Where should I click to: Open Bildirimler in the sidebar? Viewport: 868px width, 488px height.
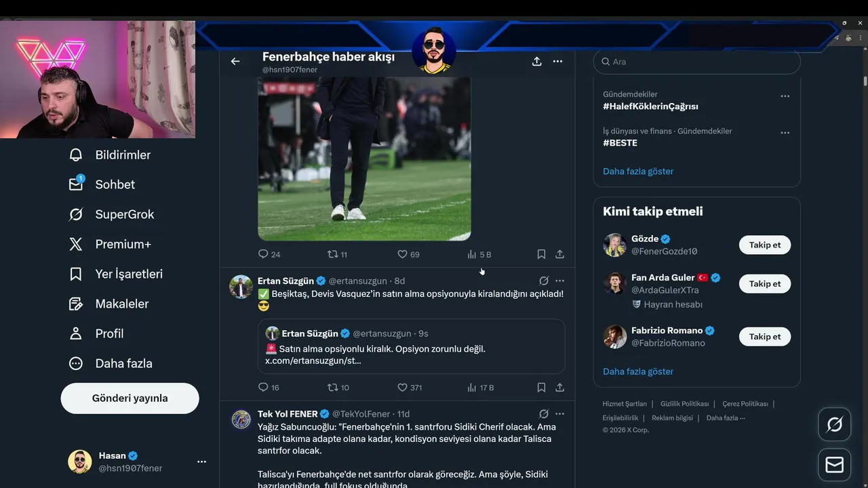coord(122,155)
